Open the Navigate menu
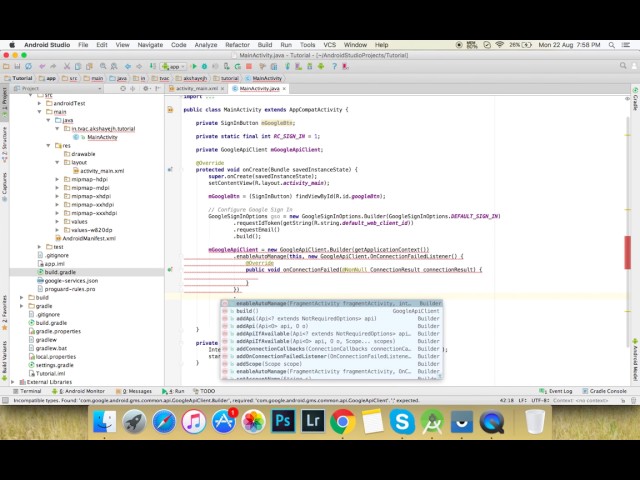The height and width of the screenshot is (480, 640). pyautogui.click(x=150, y=45)
